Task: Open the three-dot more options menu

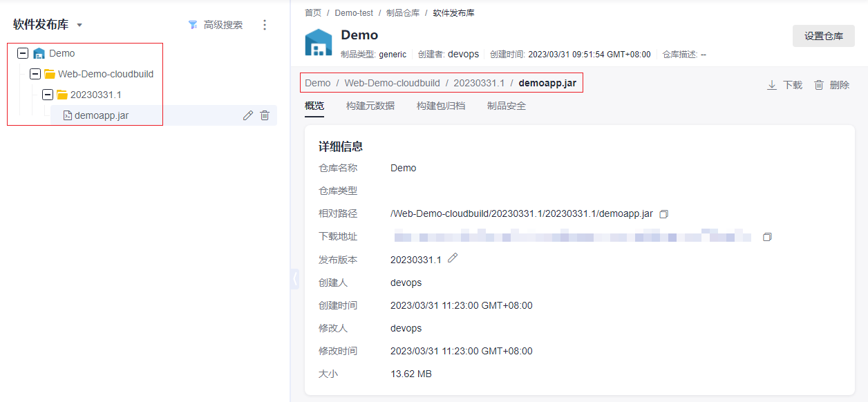Action: pos(264,25)
